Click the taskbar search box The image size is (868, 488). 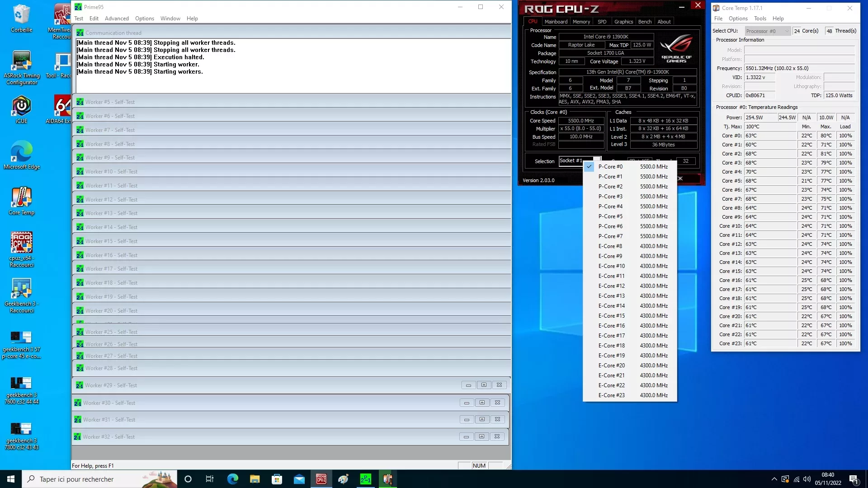(99, 479)
